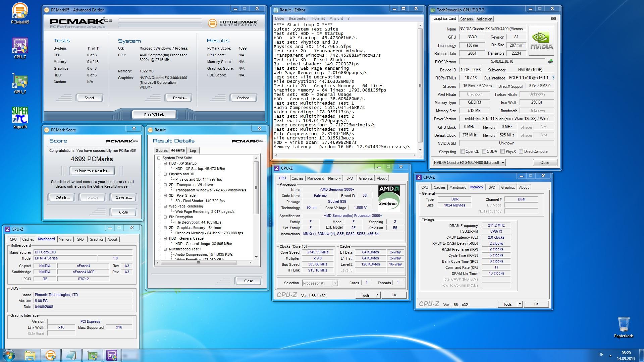Click the NVIDIA logo in GPU-Z
Viewport: 644px width, 362px height.
pos(541,41)
